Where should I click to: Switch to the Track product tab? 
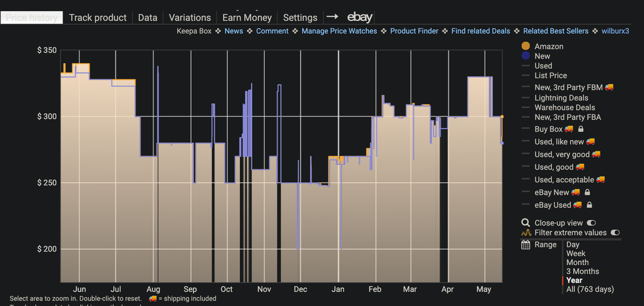click(x=98, y=17)
